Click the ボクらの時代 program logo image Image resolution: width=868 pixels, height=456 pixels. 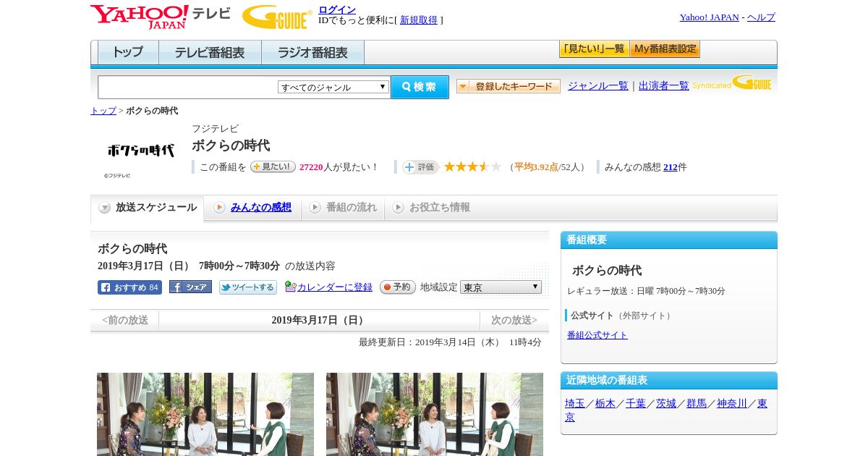pyautogui.click(x=141, y=151)
